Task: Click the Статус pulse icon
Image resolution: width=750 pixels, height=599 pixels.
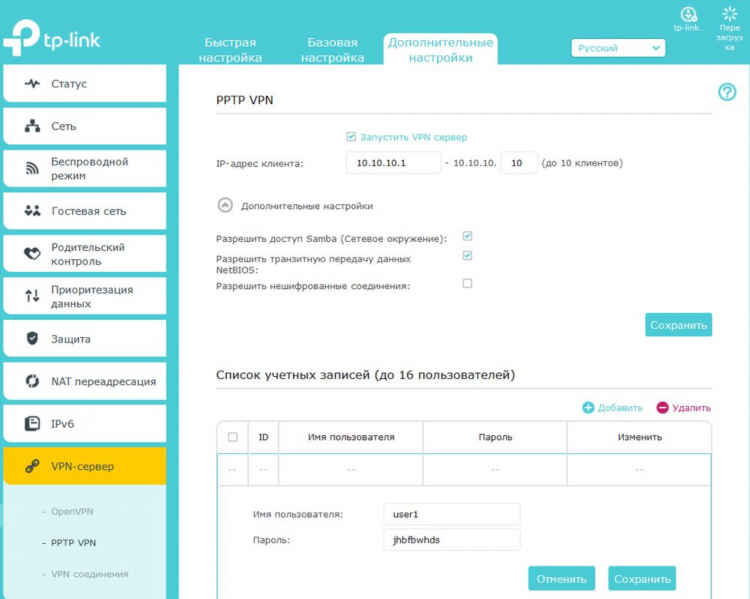Action: pos(32,84)
